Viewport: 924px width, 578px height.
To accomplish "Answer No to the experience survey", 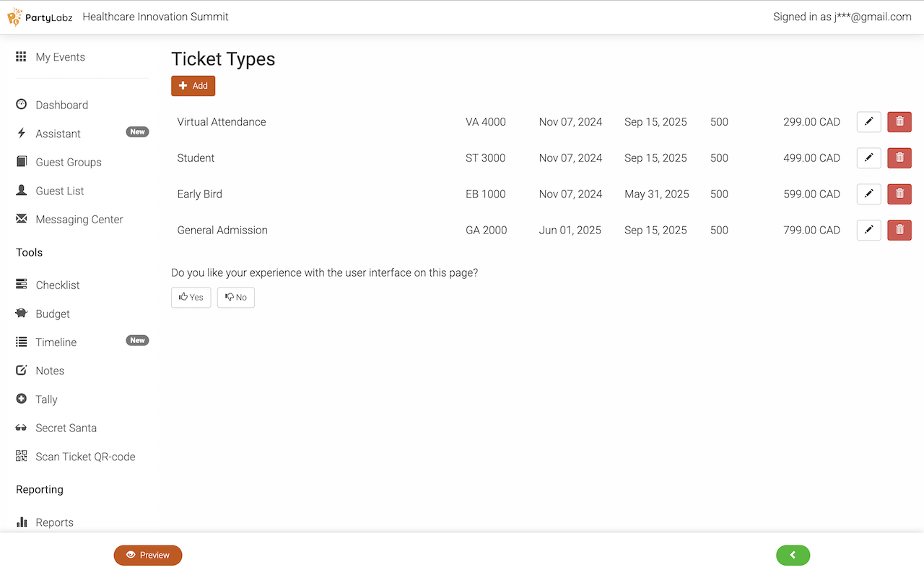I will tap(236, 297).
